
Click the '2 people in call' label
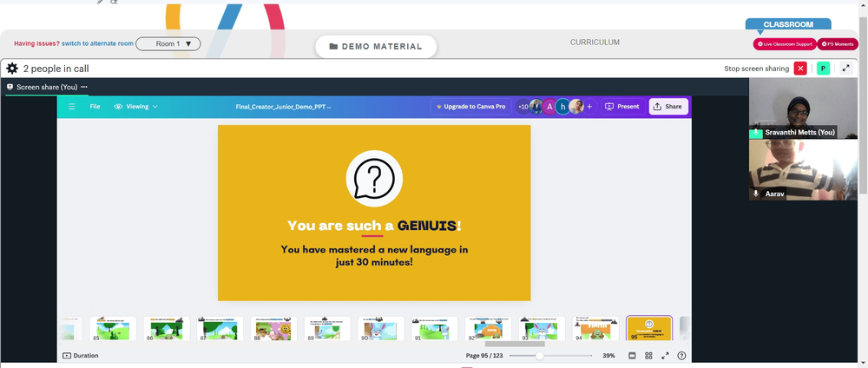(56, 69)
